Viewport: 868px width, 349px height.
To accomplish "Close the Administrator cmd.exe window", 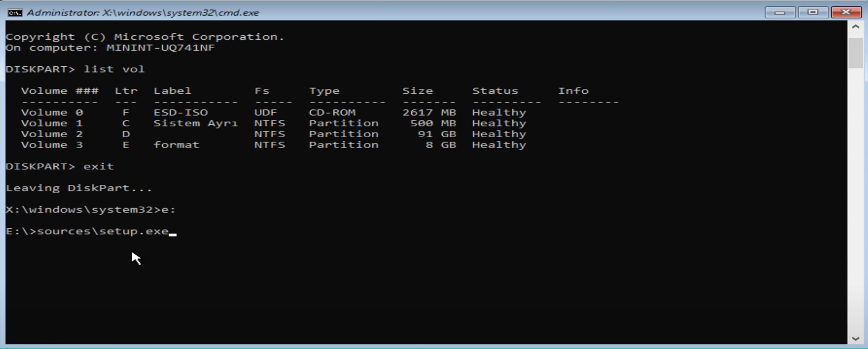I will pyautogui.click(x=846, y=12).
